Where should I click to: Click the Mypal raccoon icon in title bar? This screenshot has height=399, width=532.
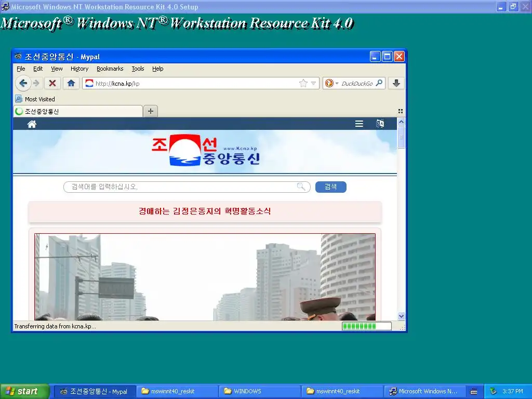tap(18, 56)
